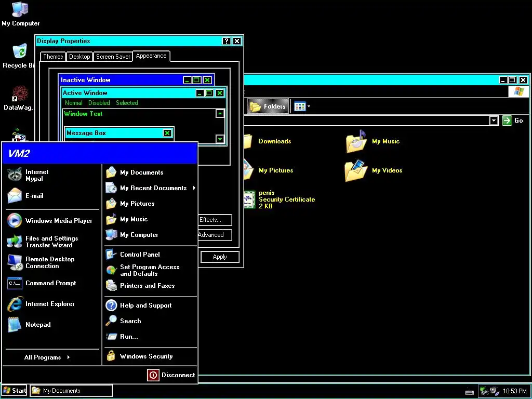Expand All Programs menu

pos(47,357)
